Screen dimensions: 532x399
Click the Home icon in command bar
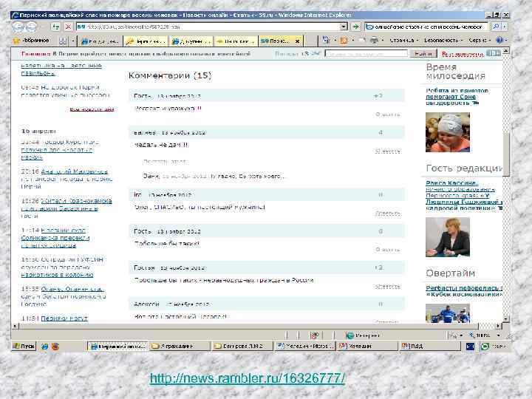coord(326,41)
